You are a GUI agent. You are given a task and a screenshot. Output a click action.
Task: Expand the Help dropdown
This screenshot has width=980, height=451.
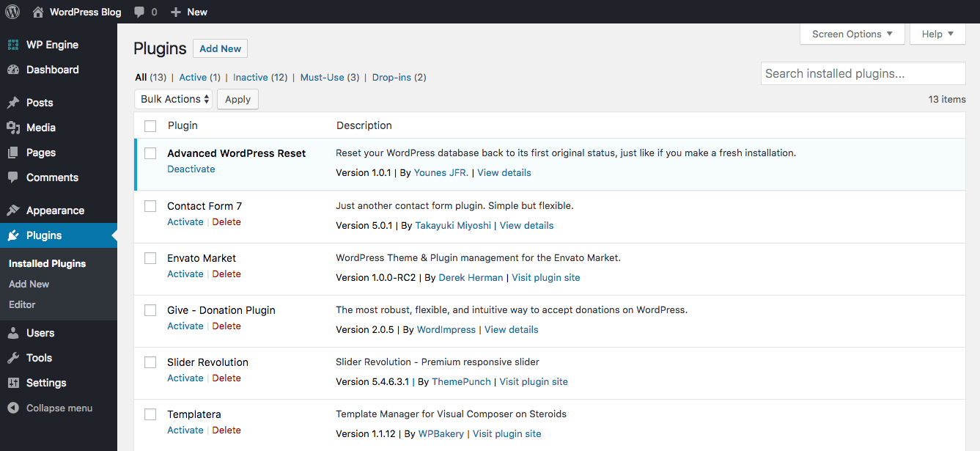(x=937, y=34)
